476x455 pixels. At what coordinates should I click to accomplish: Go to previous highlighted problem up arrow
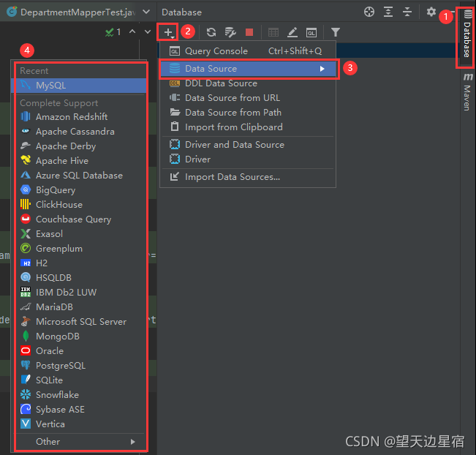tap(132, 31)
